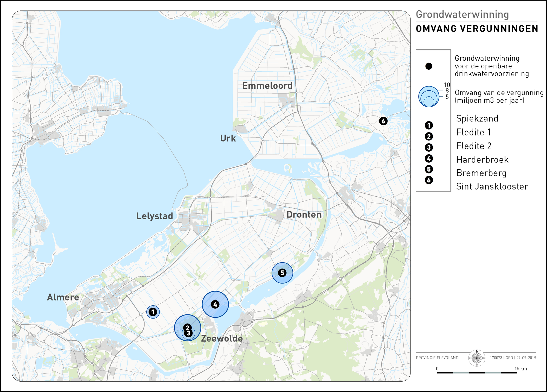Click legend number 5 icon
The image size is (547, 392).
coord(429,169)
